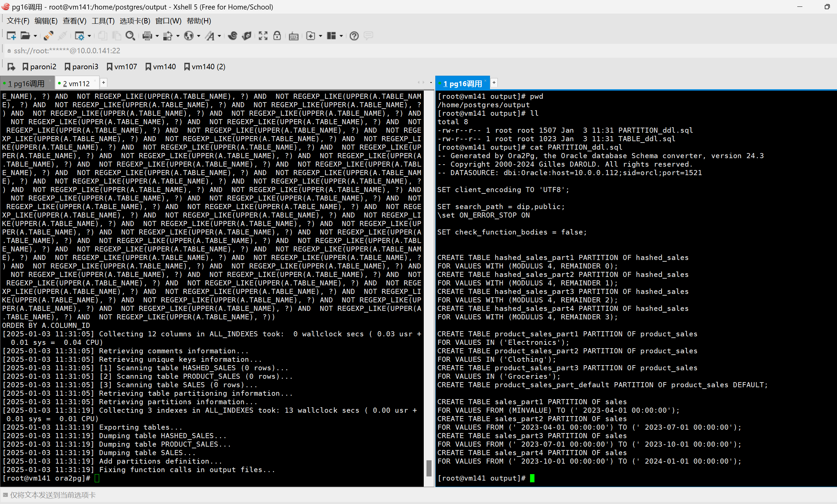Image resolution: width=837 pixels, height=504 pixels.
Task: Close the vm112 tab
Action: coord(95,81)
